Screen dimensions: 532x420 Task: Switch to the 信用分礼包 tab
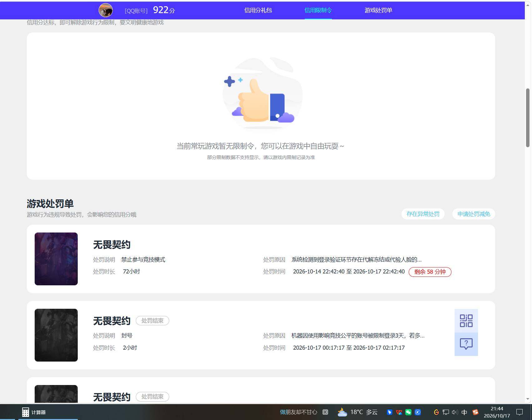(258, 10)
